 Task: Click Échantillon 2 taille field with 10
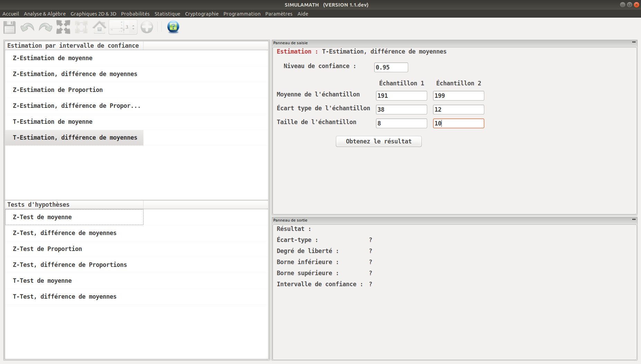pyautogui.click(x=458, y=123)
